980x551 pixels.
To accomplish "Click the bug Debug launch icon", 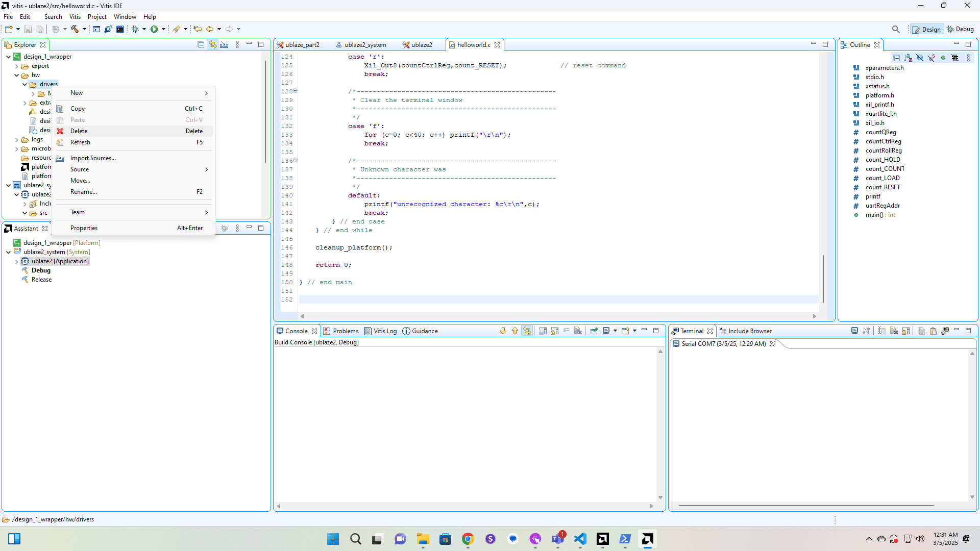I will (x=135, y=29).
